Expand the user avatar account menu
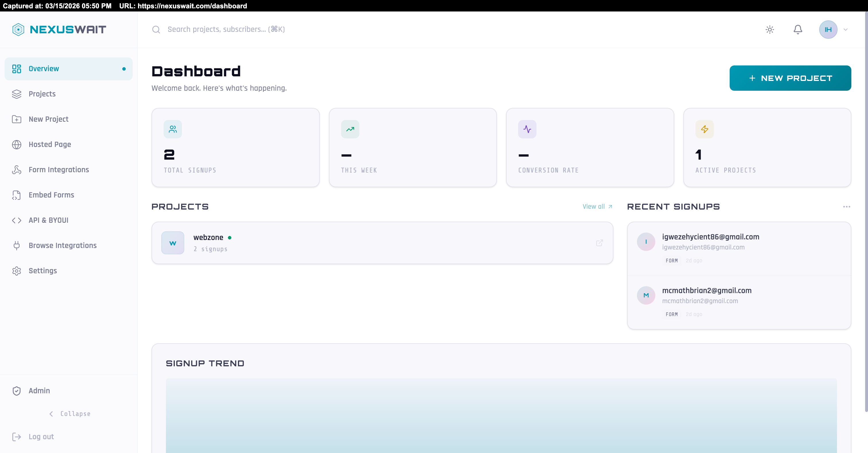 click(x=828, y=29)
